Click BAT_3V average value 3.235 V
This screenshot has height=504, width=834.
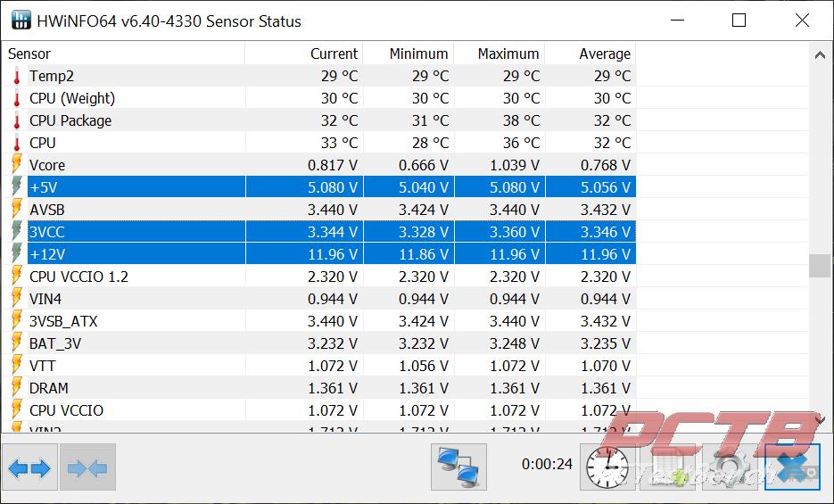tap(606, 344)
